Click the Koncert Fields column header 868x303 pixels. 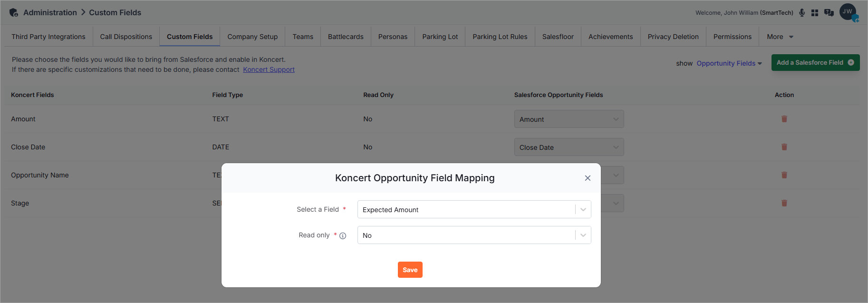coord(32,95)
